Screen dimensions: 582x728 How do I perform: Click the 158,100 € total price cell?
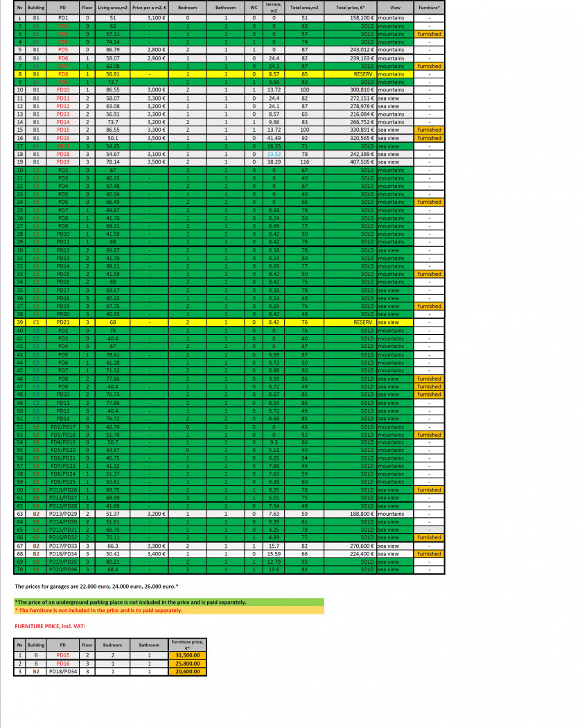pos(350,18)
